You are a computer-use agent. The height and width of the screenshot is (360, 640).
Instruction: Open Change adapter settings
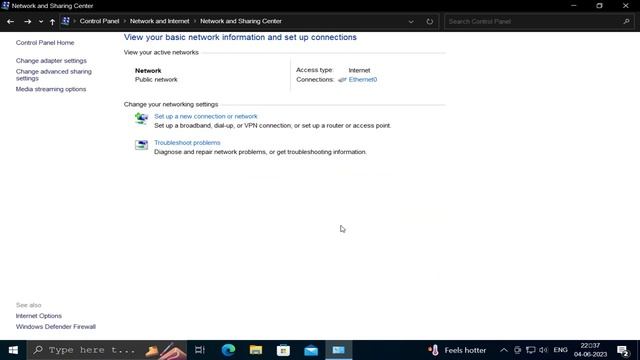click(x=51, y=60)
